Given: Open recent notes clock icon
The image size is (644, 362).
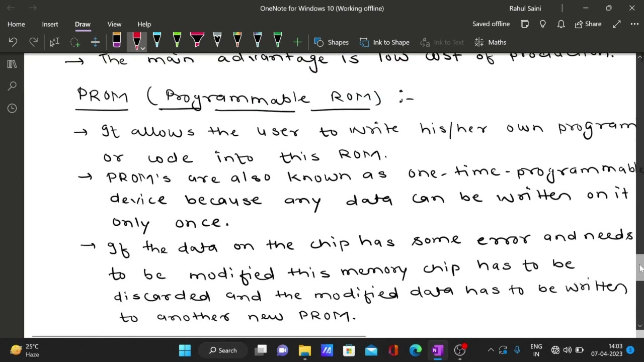Looking at the screenshot, I should [12, 108].
